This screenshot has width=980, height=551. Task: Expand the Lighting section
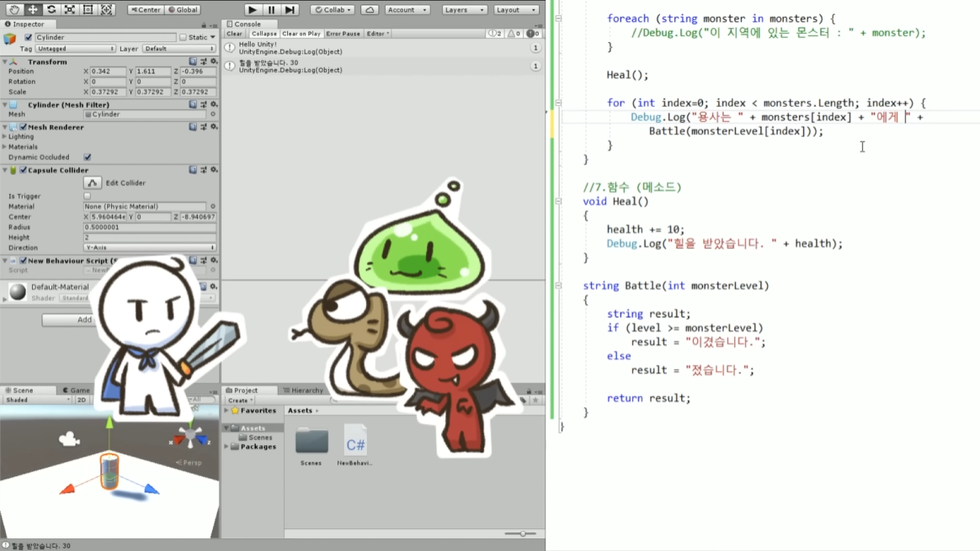(5, 136)
